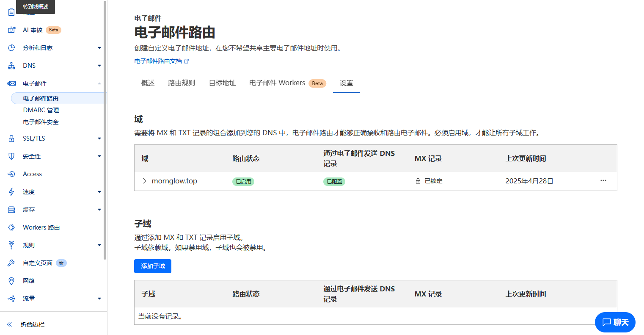Click the 添加子域 button

point(153,266)
